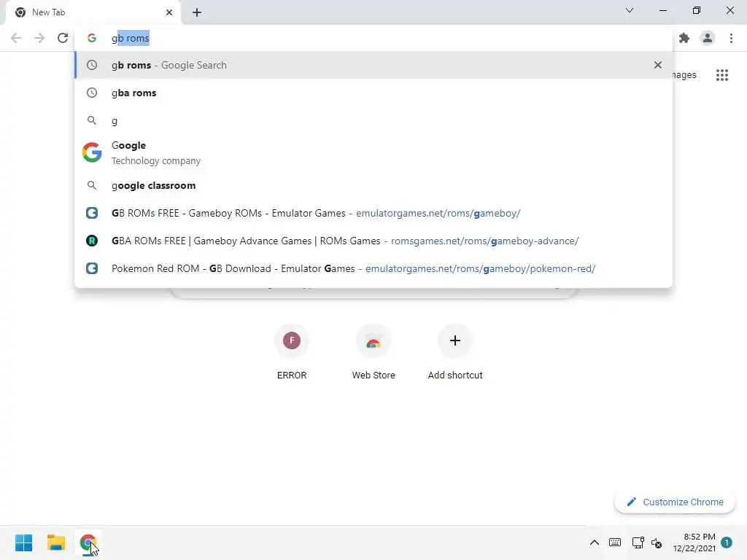Click the muted volume tray icon

[x=657, y=542]
